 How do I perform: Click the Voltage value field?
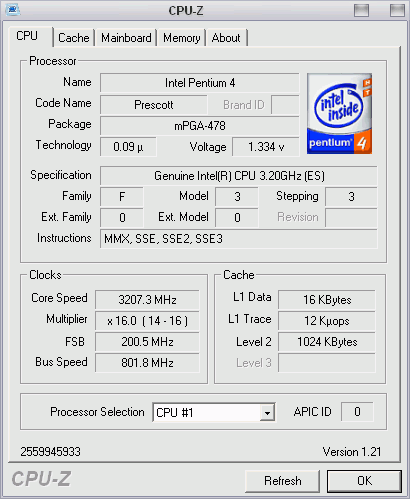point(266,147)
